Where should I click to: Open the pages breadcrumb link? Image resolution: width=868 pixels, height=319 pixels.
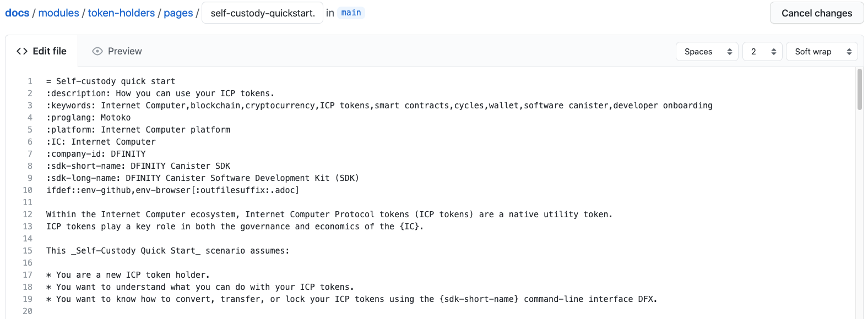tap(178, 13)
